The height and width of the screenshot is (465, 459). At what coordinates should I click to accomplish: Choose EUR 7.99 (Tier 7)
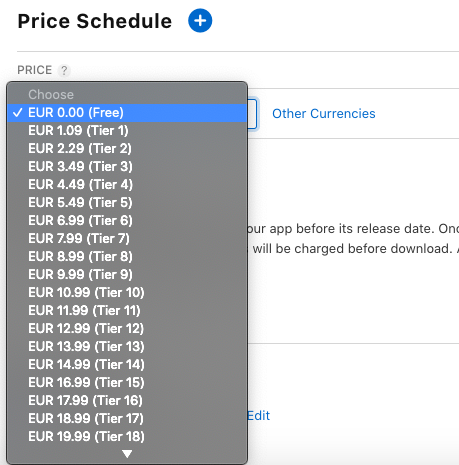click(127, 239)
